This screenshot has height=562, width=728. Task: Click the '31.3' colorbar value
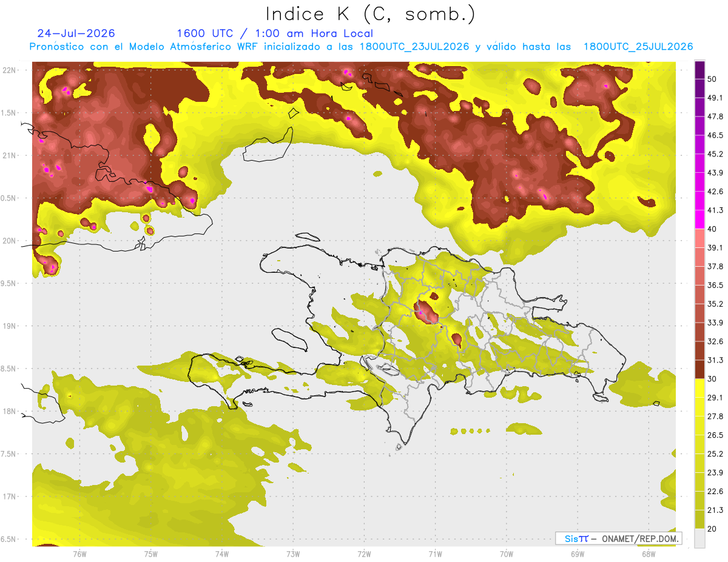click(x=715, y=360)
